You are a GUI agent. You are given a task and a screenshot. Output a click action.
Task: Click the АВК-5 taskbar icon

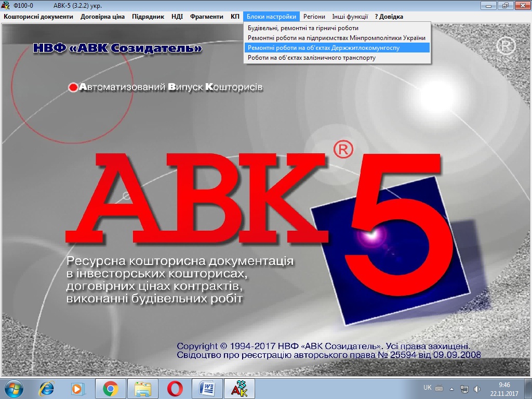click(239, 389)
